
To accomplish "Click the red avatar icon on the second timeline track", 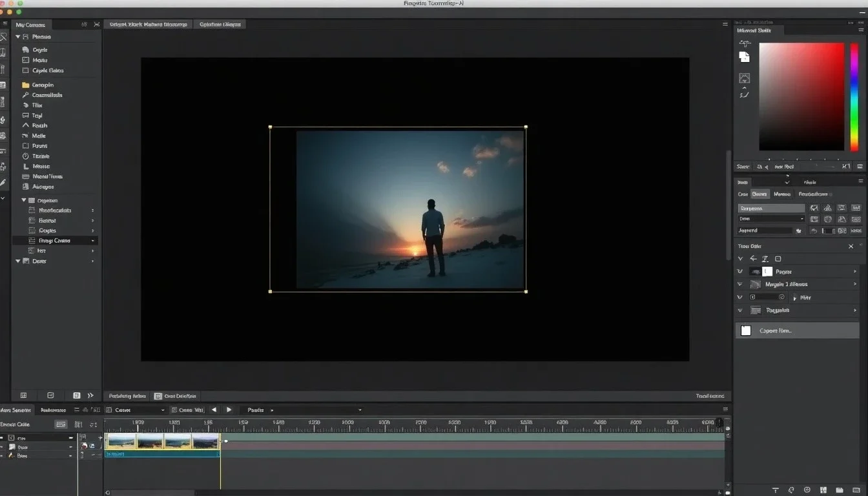I will (x=83, y=446).
